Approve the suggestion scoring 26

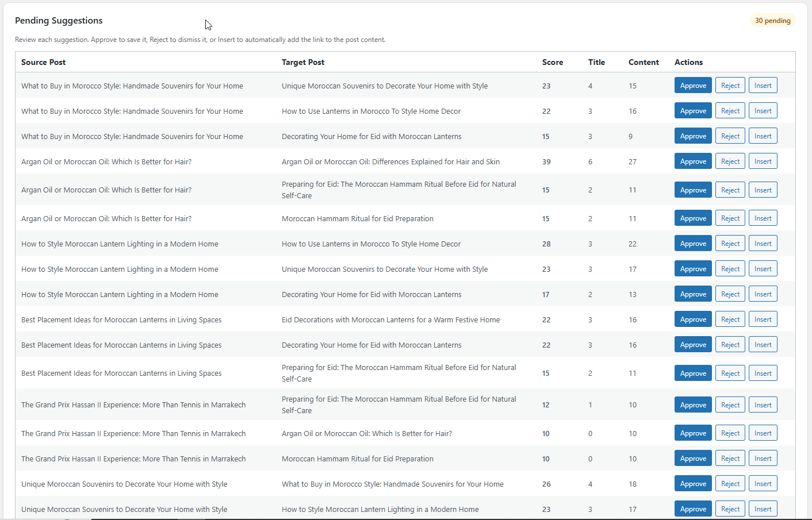click(693, 484)
